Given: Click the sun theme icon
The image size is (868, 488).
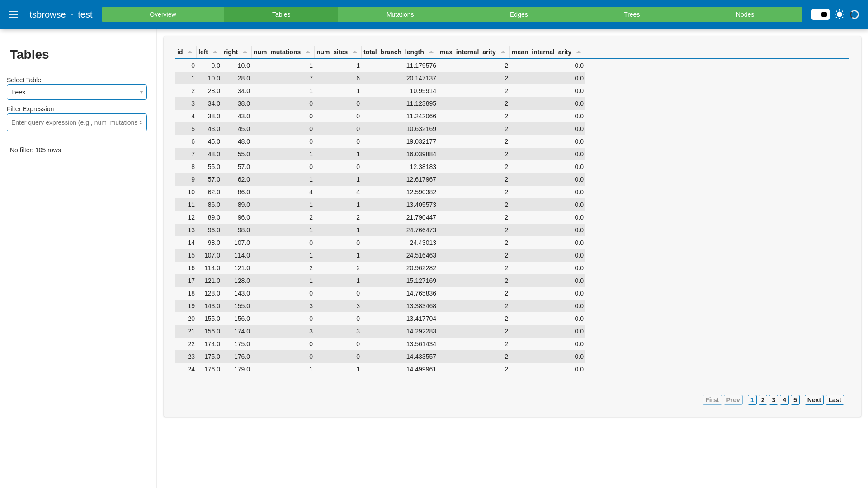Looking at the screenshot, I should point(840,14).
